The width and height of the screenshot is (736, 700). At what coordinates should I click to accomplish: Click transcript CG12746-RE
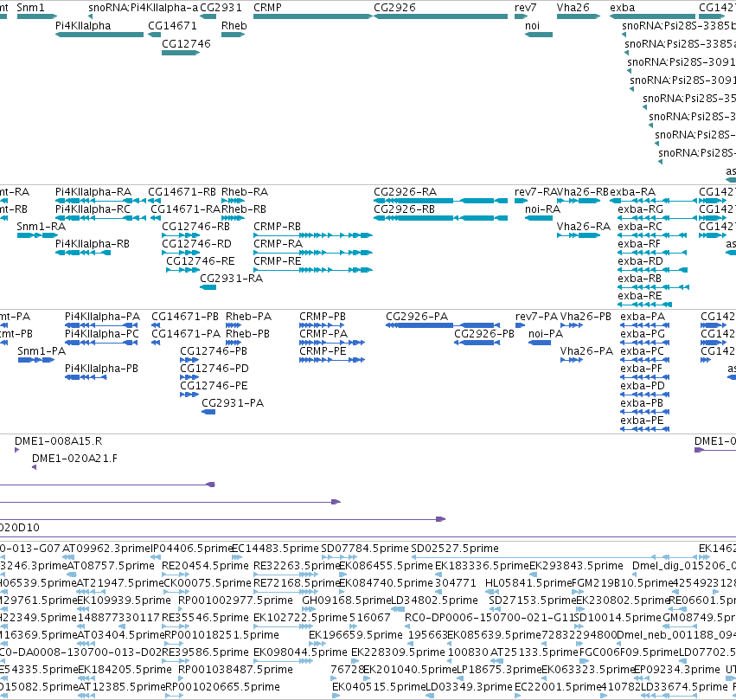(x=201, y=261)
